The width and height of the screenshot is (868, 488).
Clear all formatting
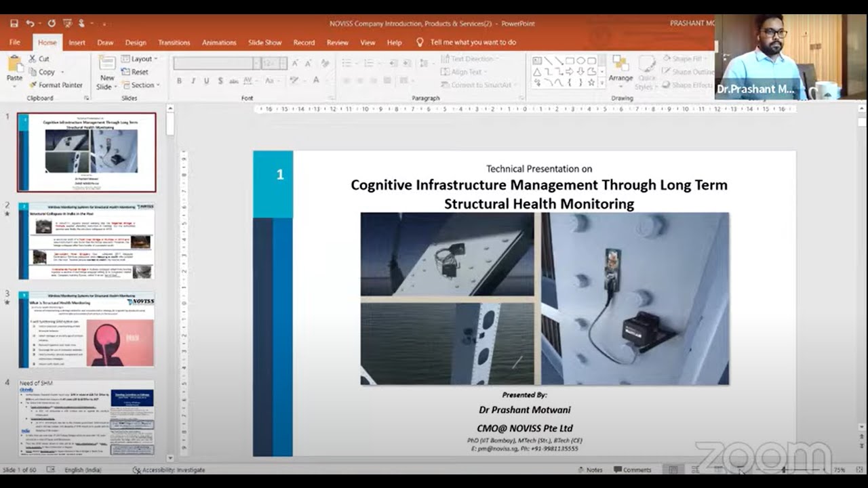pyautogui.click(x=326, y=63)
